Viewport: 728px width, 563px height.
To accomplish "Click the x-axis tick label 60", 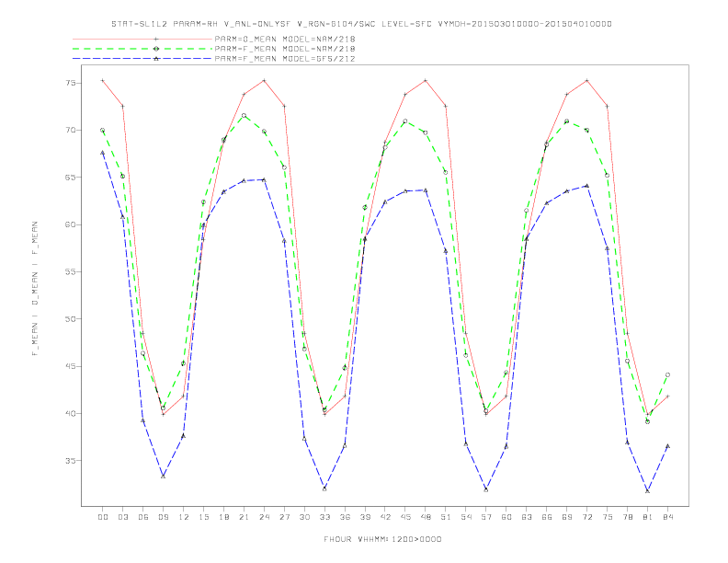I will 506,517.
